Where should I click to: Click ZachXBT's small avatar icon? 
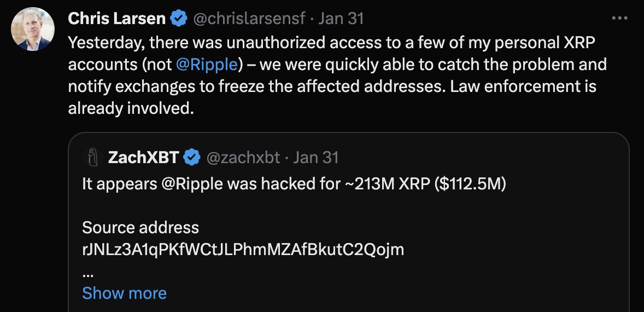pyautogui.click(x=93, y=158)
